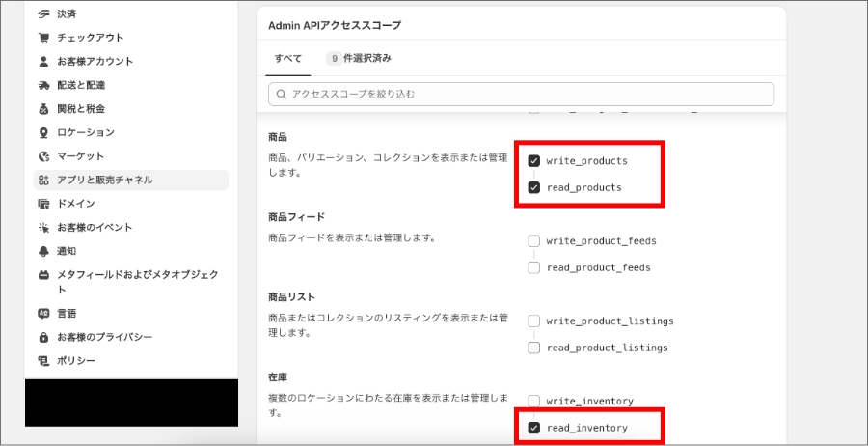Click the 通知 bell icon

tap(43, 252)
